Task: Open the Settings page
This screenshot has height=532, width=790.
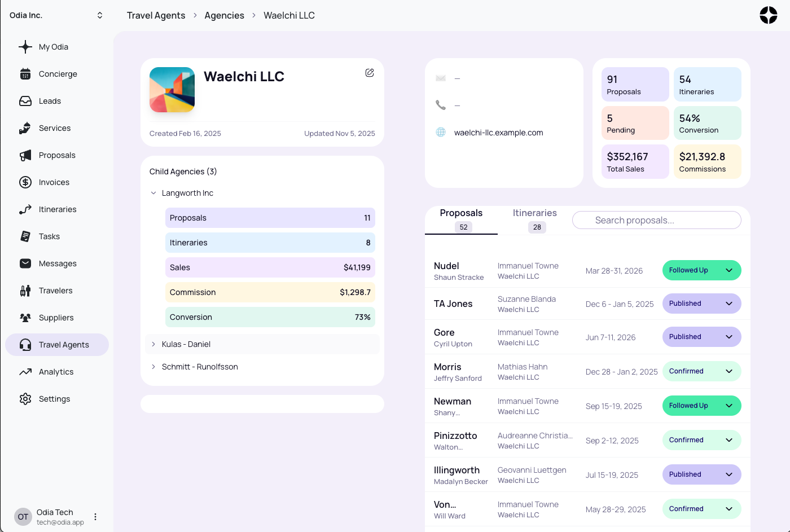Action: point(54,399)
